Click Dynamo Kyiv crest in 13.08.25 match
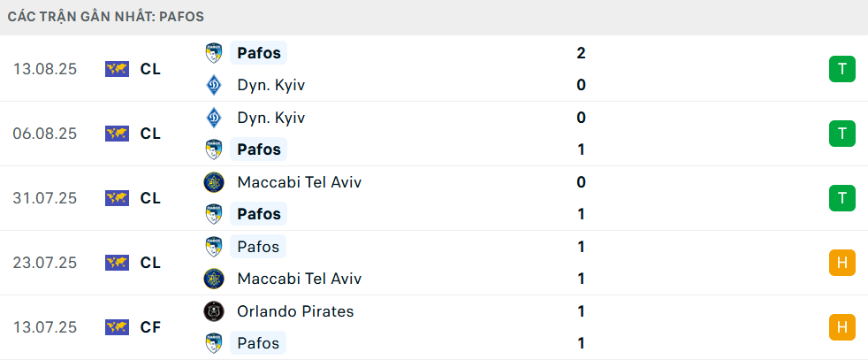868x360 pixels. 213,85
